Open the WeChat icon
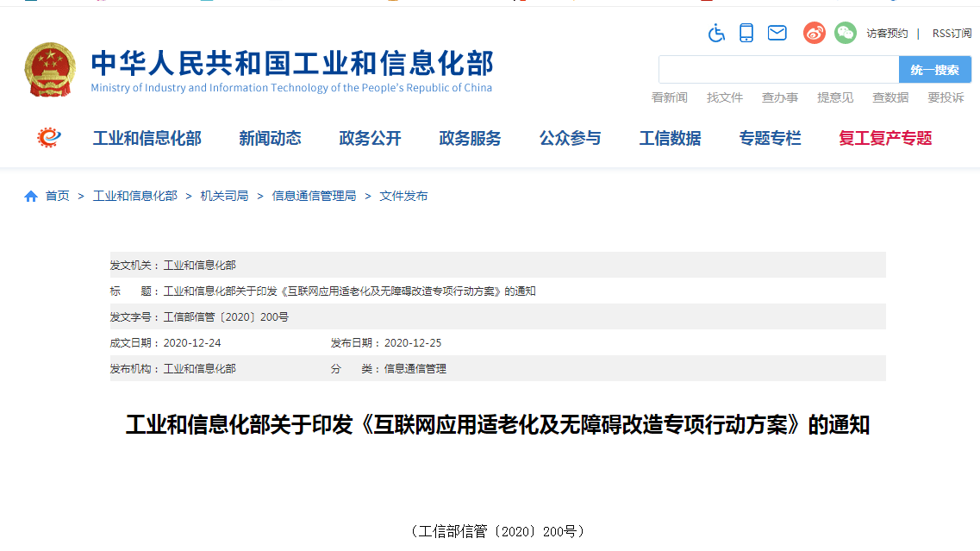This screenshot has width=980, height=551. [x=845, y=33]
